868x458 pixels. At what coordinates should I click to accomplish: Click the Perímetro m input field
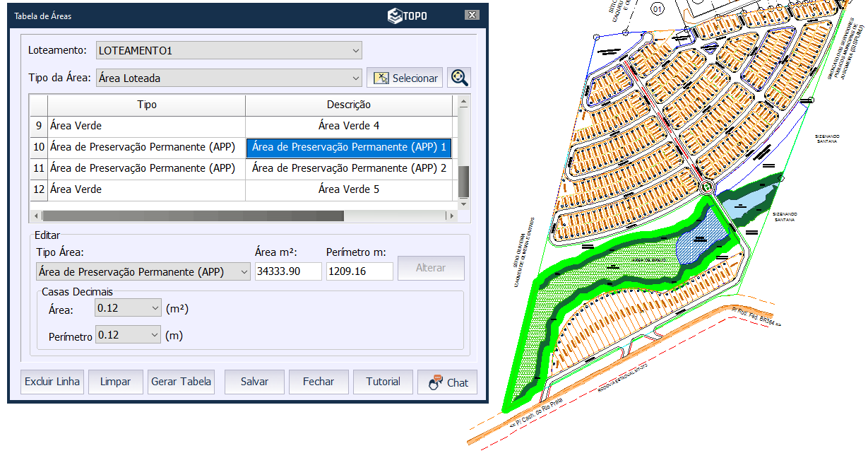point(359,271)
